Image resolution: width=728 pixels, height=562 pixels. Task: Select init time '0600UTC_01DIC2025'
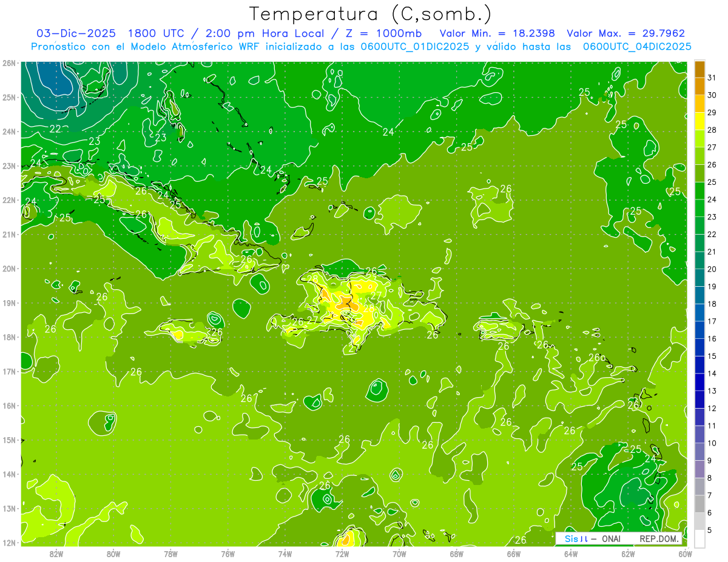pos(414,47)
